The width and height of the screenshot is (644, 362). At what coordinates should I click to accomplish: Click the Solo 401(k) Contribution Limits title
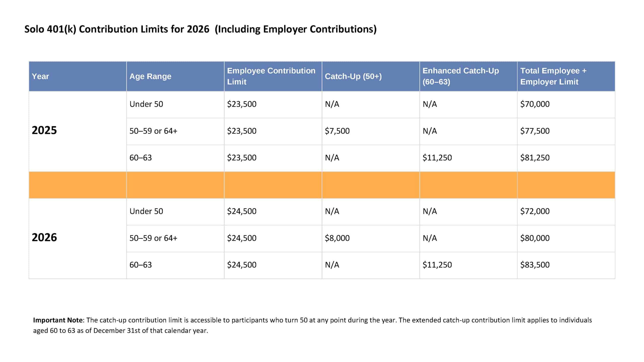[x=200, y=29]
